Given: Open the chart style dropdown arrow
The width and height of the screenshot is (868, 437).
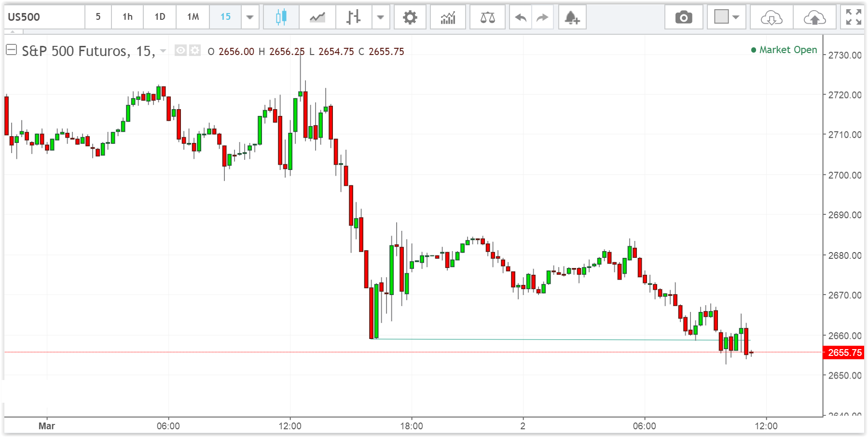Looking at the screenshot, I should coord(381,17).
